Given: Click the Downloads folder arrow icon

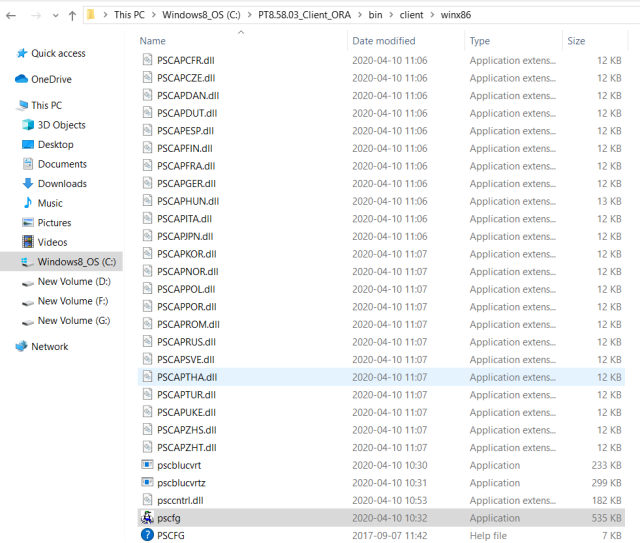Looking at the screenshot, I should click(28, 184).
